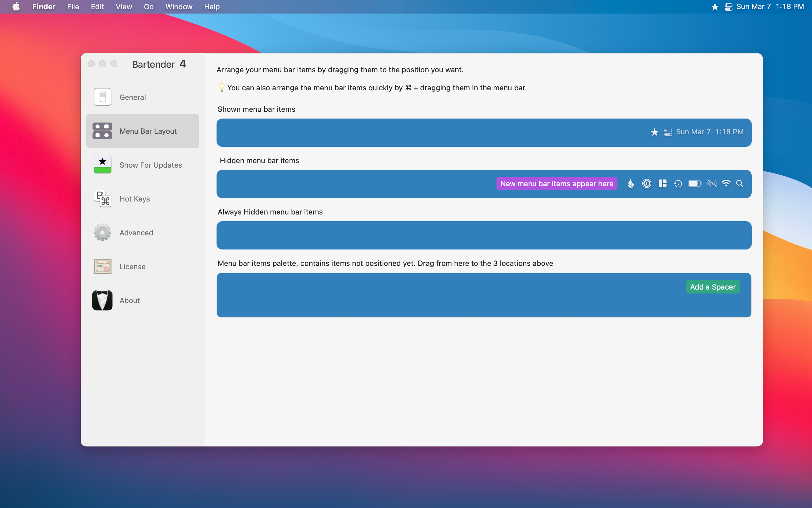Open the Edit menu
The width and height of the screenshot is (812, 508).
[x=97, y=7]
